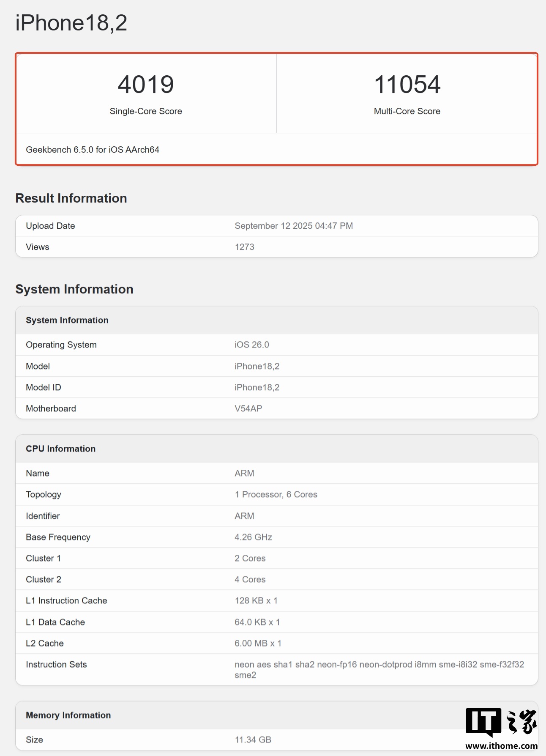The width and height of the screenshot is (546, 756).
Task: Click the ITHome logo watermark
Action: tap(501, 722)
